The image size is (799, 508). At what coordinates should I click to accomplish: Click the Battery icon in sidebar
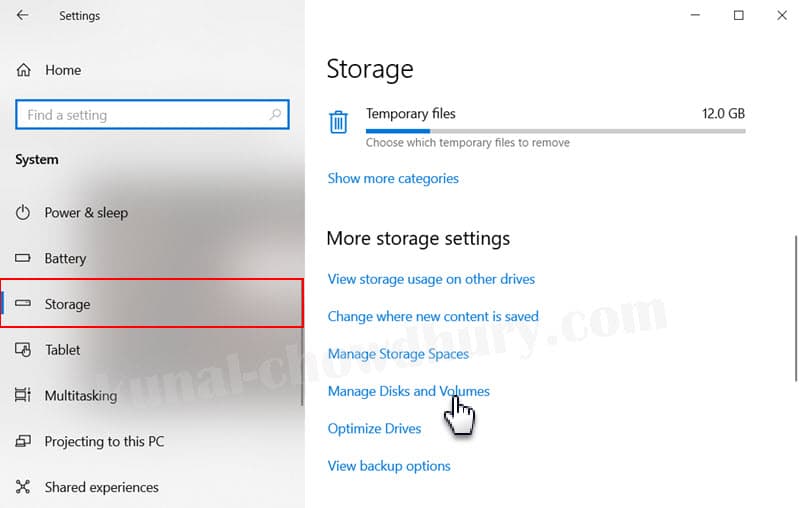(24, 258)
